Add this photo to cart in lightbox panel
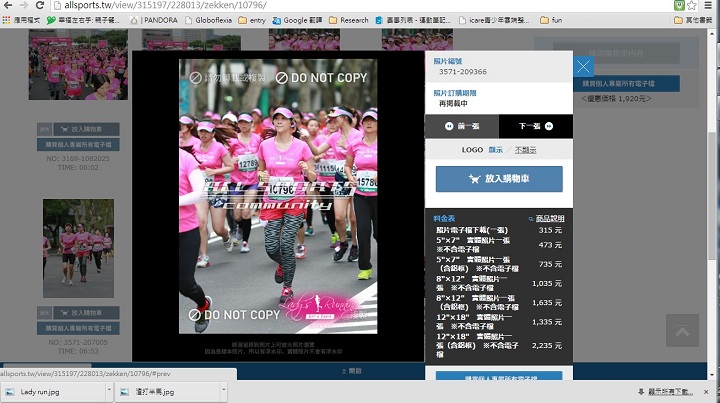This screenshot has width=720, height=403. (x=499, y=179)
